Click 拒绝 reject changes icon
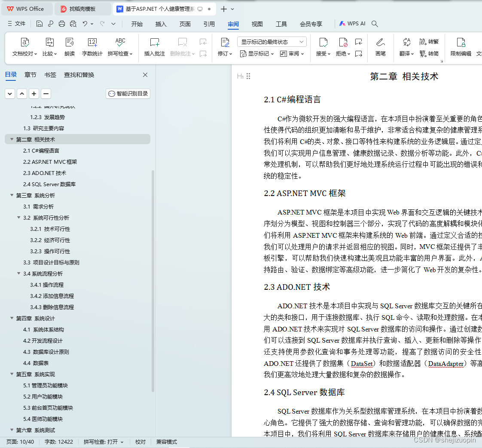The image size is (482, 448). 343,43
